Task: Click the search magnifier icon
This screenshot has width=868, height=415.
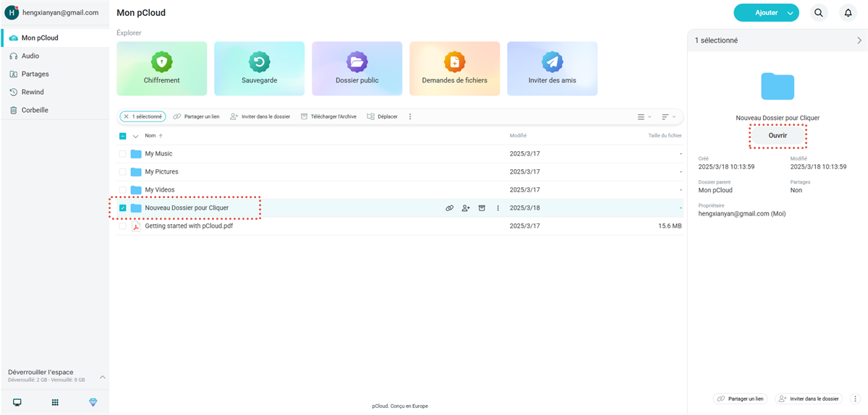Action: coord(818,12)
